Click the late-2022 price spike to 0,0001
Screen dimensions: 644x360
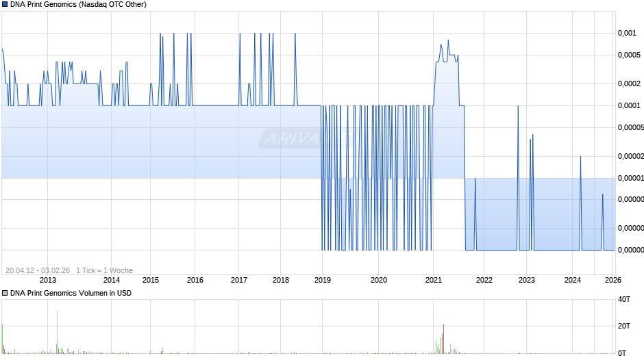[x=518, y=178]
